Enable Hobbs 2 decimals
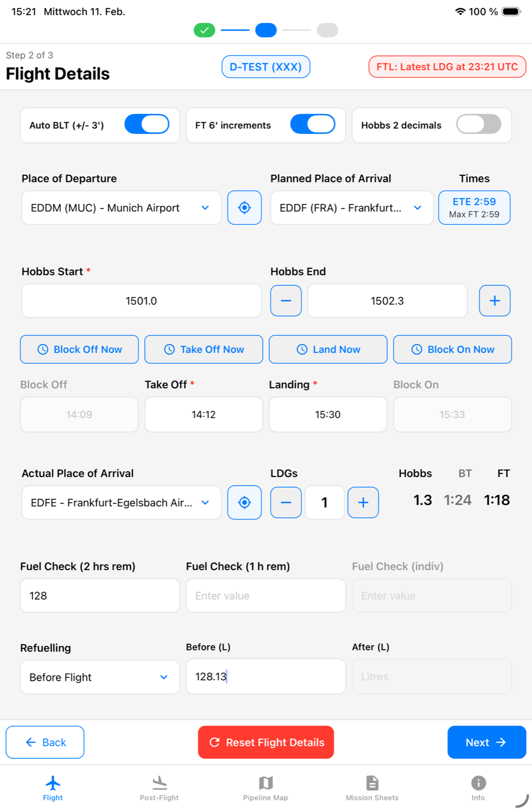This screenshot has width=532, height=811. click(478, 125)
